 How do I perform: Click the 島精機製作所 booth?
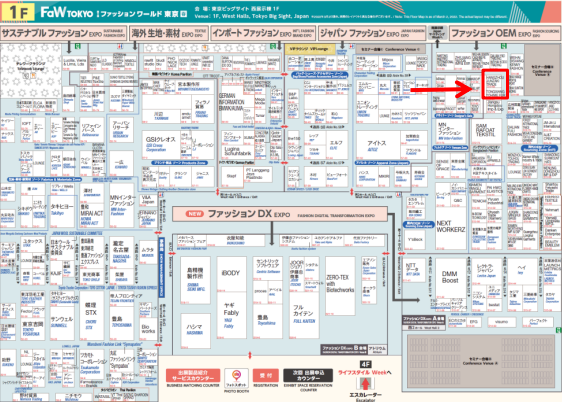pyautogui.click(x=195, y=279)
